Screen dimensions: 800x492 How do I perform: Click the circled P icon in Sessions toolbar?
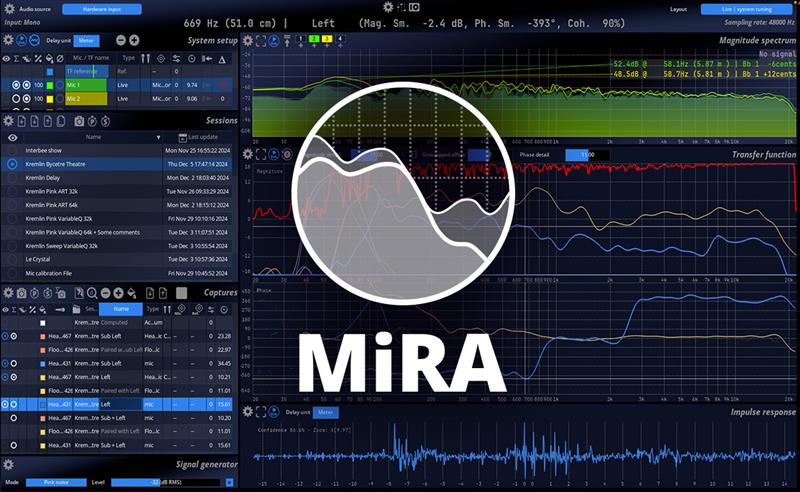click(92, 121)
